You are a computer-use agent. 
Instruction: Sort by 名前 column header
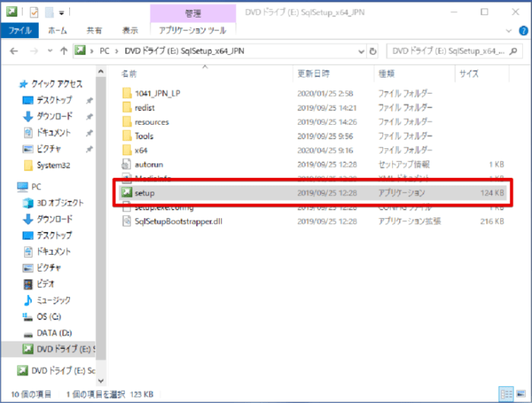[129, 74]
